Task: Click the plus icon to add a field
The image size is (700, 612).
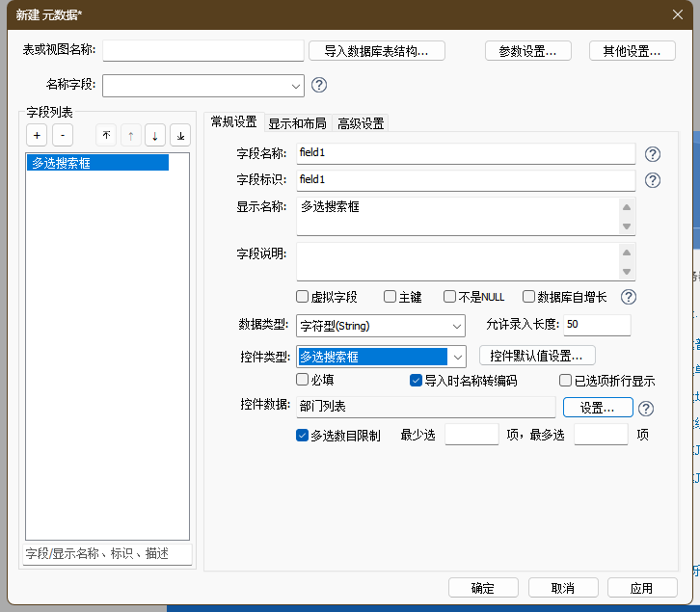Action: (36, 136)
